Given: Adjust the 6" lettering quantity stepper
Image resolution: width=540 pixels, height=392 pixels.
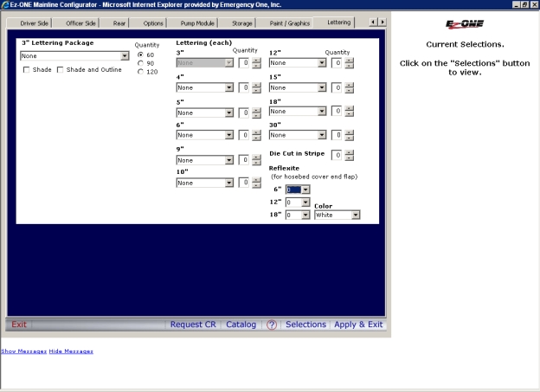Looking at the screenshot, I should click(256, 135).
